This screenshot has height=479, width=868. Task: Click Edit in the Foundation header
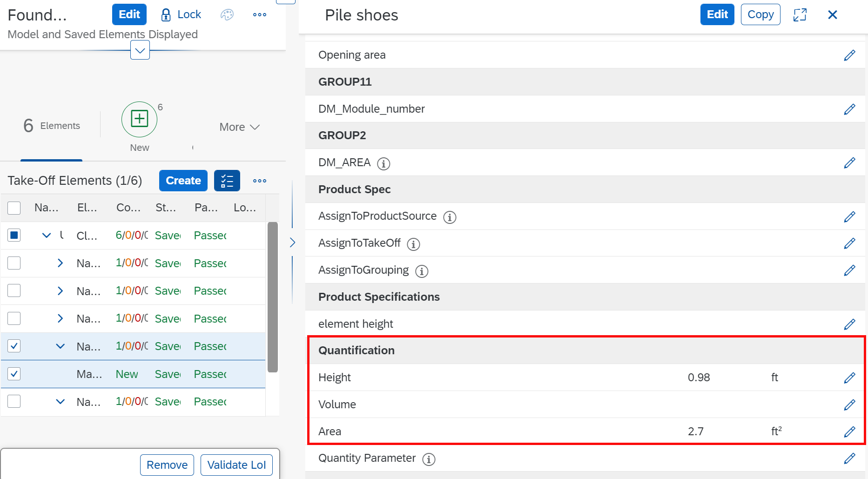129,14
